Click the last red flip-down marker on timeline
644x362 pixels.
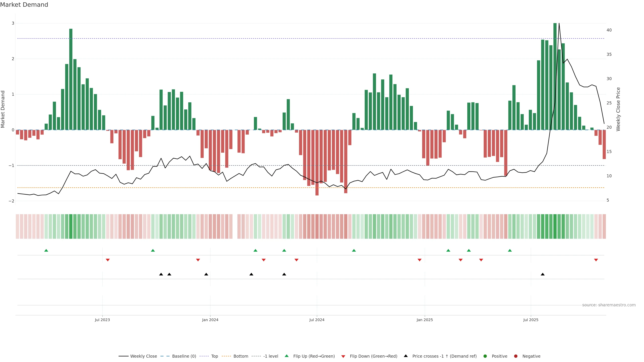point(596,260)
